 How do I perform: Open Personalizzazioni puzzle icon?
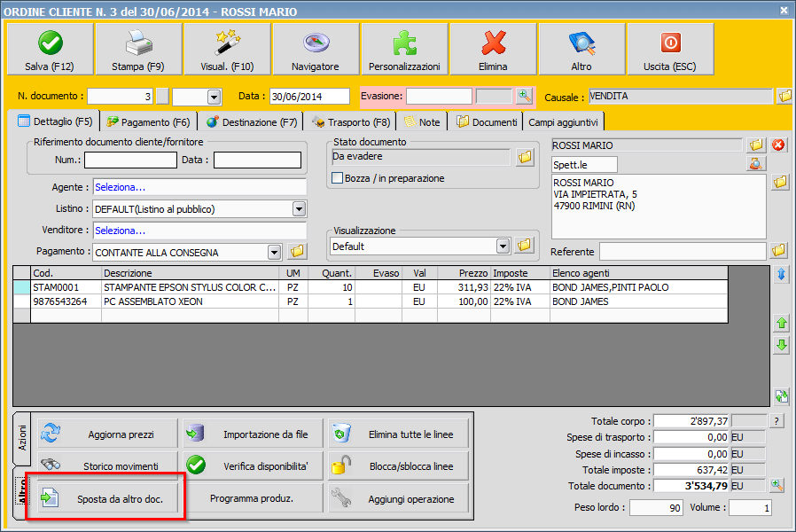tap(404, 49)
